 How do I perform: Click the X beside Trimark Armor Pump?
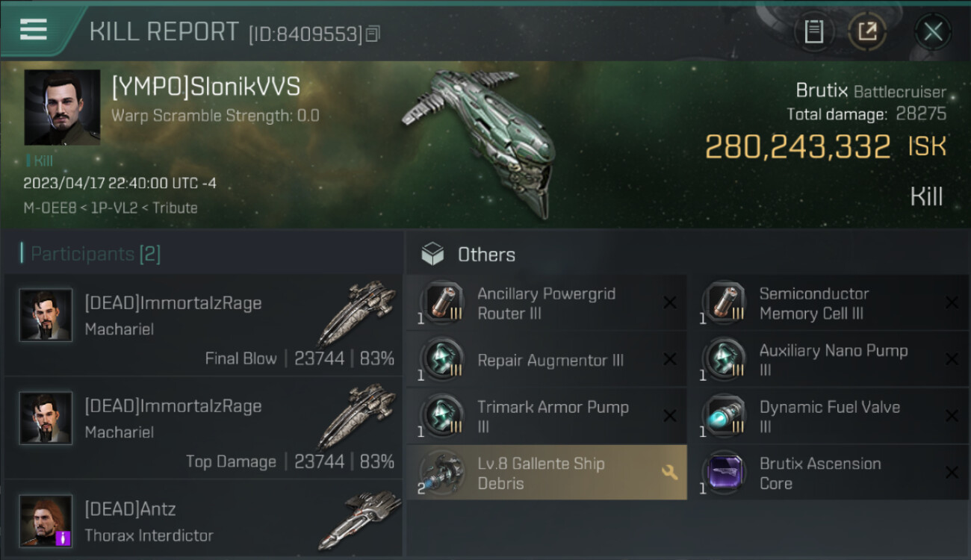(669, 416)
